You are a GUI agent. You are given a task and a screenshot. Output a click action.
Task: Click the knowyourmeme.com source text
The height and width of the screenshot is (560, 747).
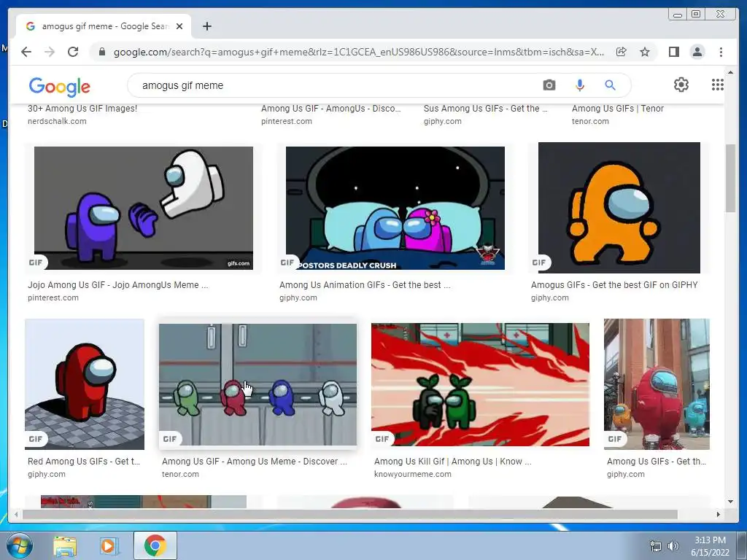tap(413, 474)
